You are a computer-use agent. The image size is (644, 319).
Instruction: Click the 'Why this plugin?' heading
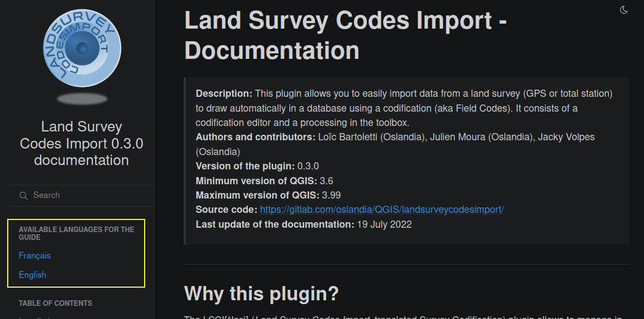click(262, 294)
